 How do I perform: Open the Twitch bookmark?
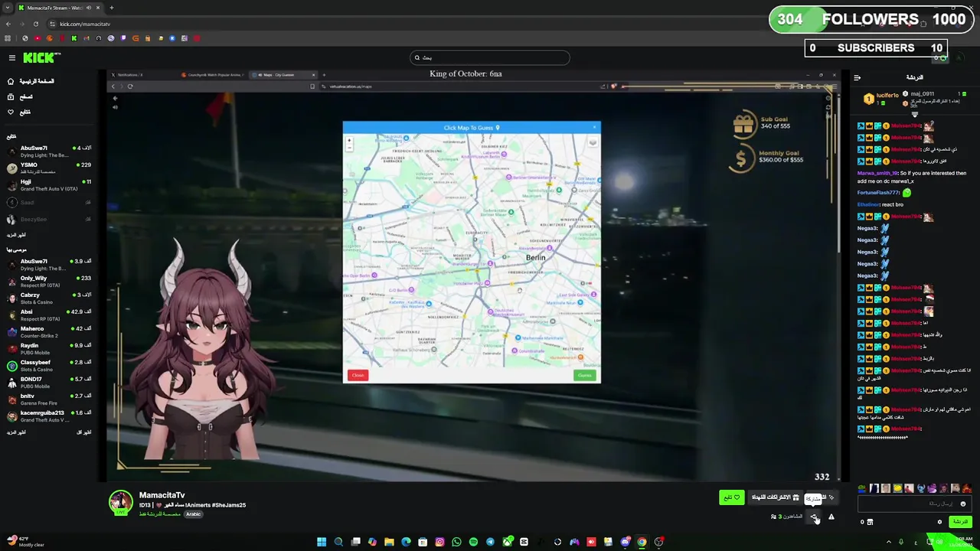[x=123, y=38]
